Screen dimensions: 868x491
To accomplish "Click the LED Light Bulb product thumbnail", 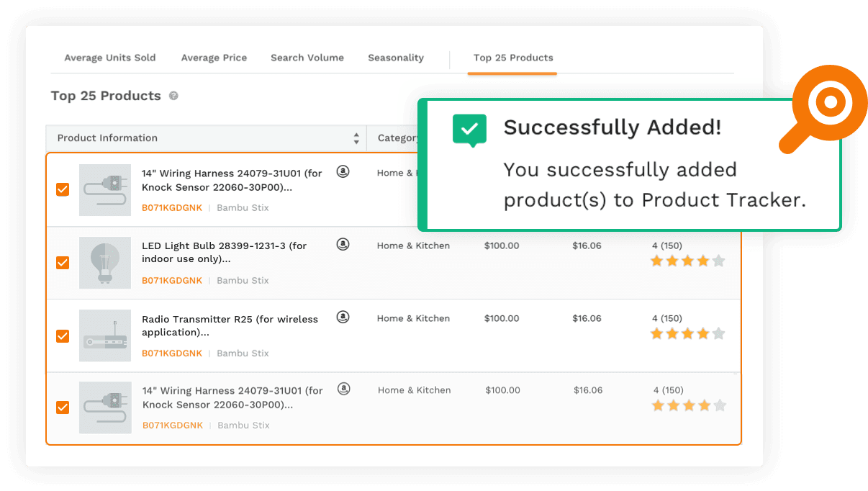I will [105, 263].
